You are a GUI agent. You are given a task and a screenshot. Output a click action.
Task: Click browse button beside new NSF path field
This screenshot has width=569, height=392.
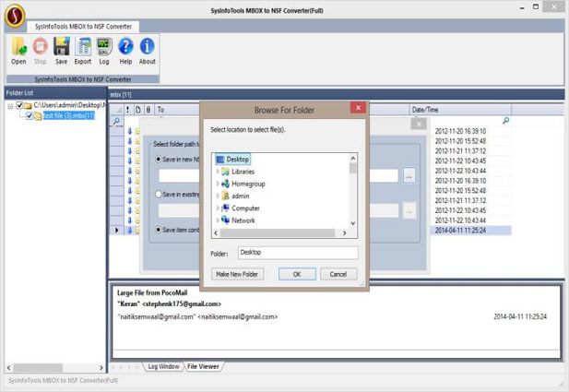pyautogui.click(x=409, y=176)
